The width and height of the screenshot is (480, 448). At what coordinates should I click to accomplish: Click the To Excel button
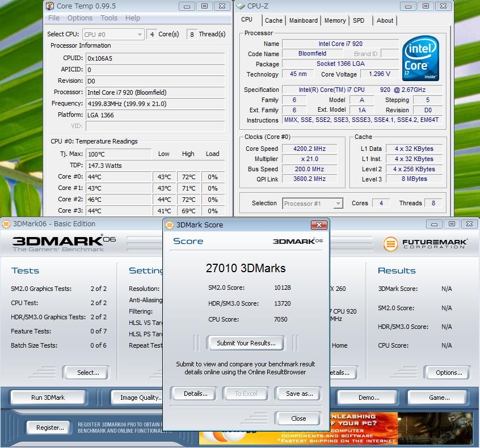tap(246, 394)
